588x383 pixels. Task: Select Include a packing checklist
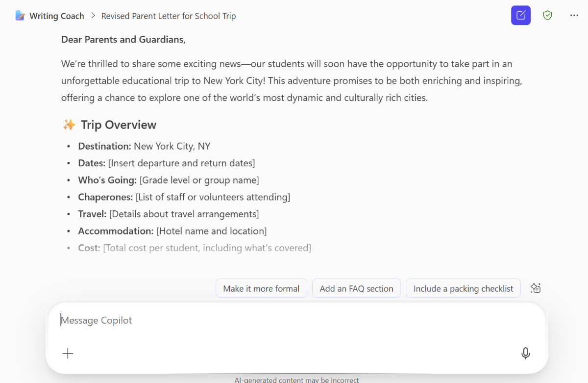tap(463, 288)
